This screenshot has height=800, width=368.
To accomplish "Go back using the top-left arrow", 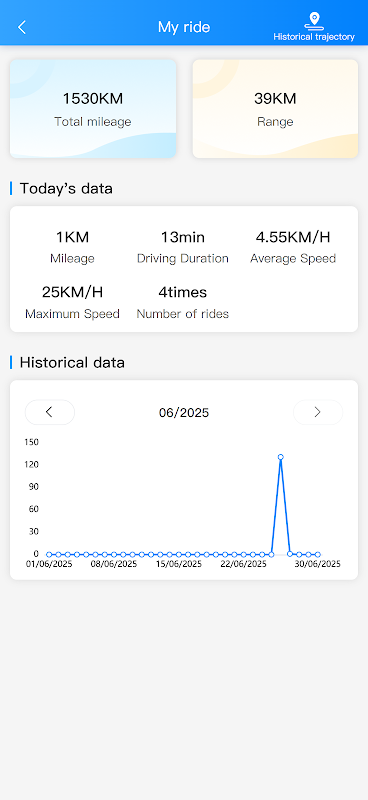I will coord(21,27).
